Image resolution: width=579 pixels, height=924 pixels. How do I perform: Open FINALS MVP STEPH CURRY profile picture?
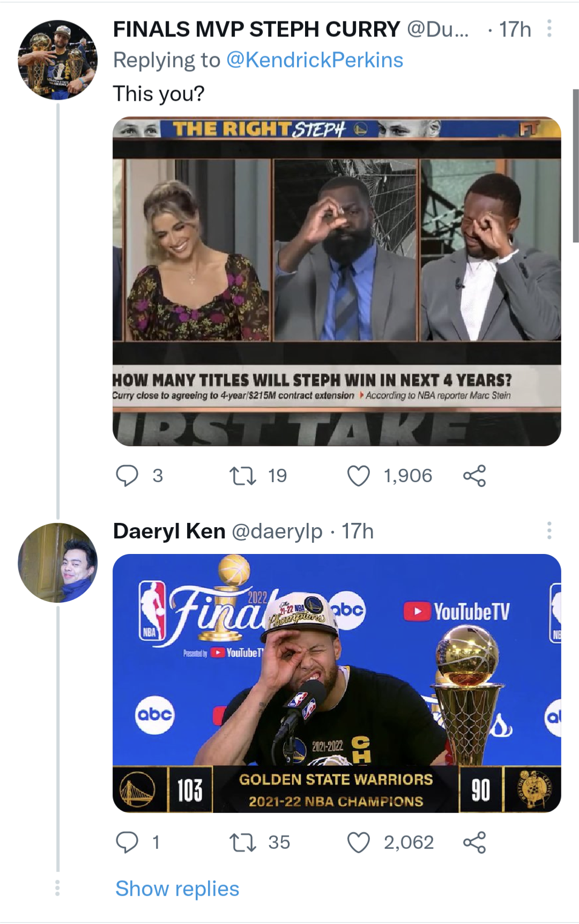point(58,60)
